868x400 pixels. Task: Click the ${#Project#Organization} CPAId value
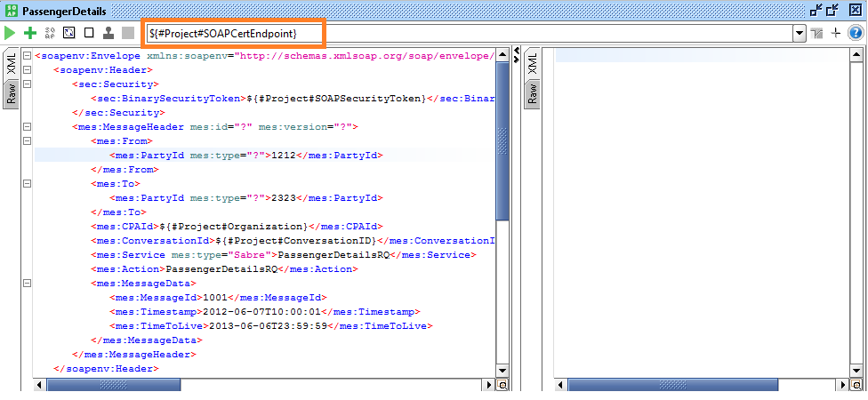point(234,227)
